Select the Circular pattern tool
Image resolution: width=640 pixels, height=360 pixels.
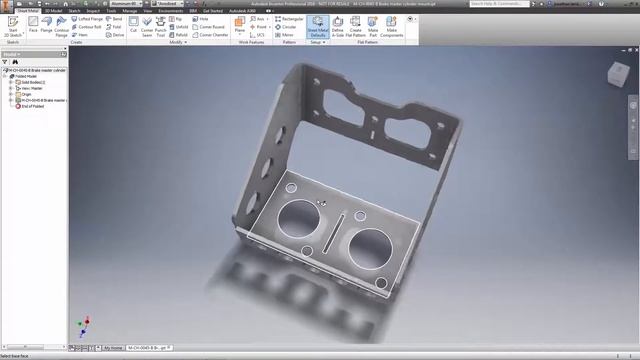tap(285, 27)
